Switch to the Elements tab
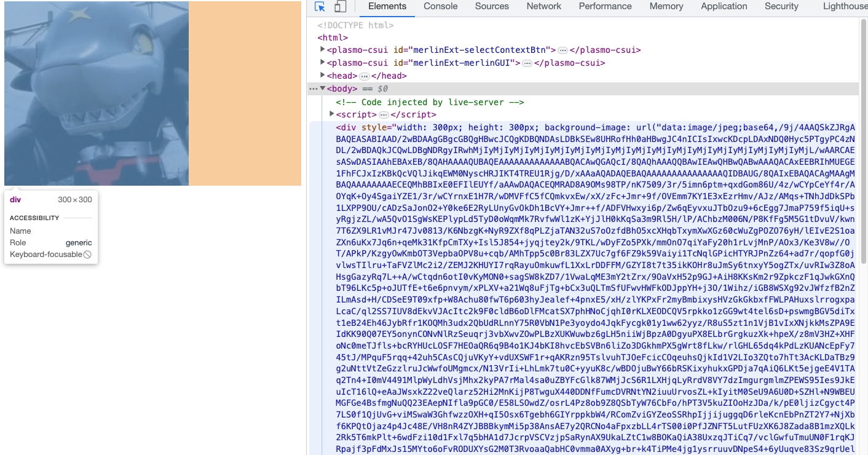The image size is (868, 455). 387,6
